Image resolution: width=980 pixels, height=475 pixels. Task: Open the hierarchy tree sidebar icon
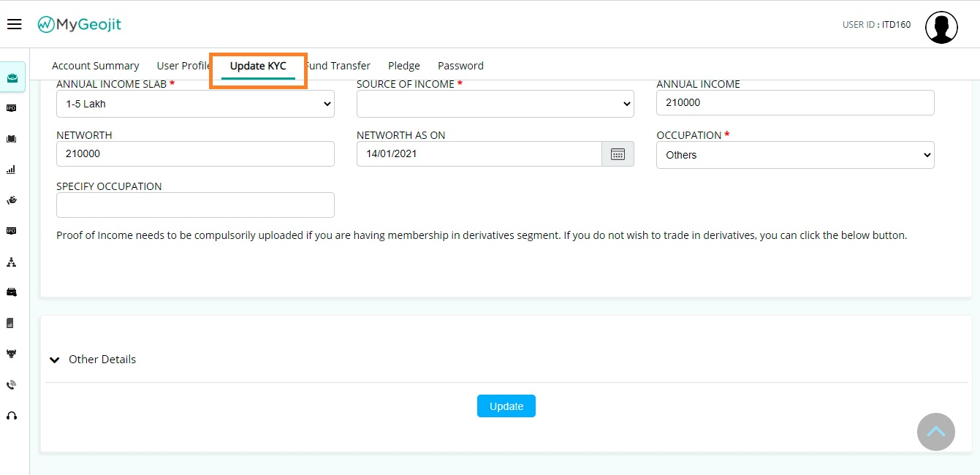[11, 262]
